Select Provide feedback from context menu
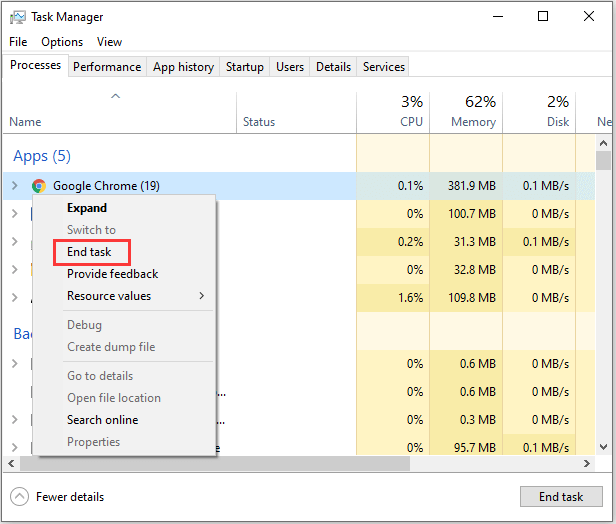The width and height of the screenshot is (616, 524). click(x=124, y=274)
